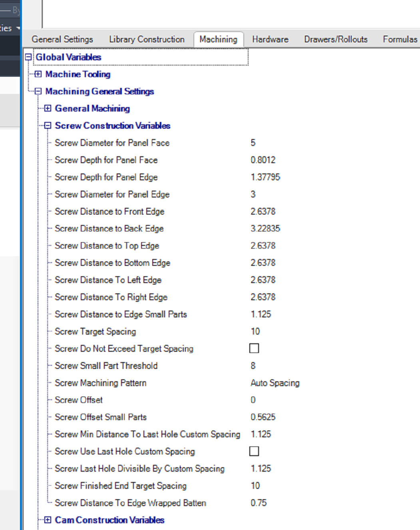Image resolution: width=420 pixels, height=530 pixels.
Task: Edit Finished End Target Spacing value 10
Action: [x=255, y=486]
